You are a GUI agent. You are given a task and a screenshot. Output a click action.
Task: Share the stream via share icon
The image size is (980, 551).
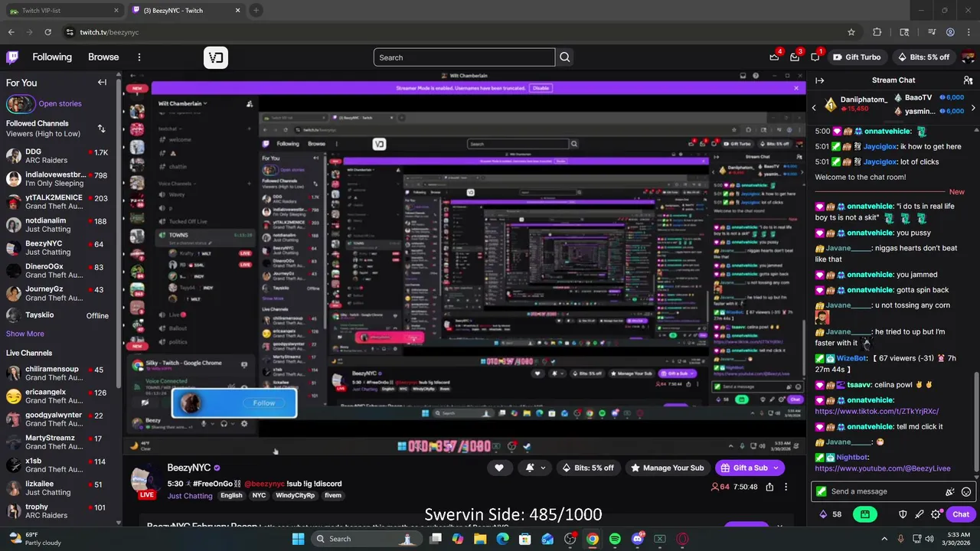tap(769, 487)
